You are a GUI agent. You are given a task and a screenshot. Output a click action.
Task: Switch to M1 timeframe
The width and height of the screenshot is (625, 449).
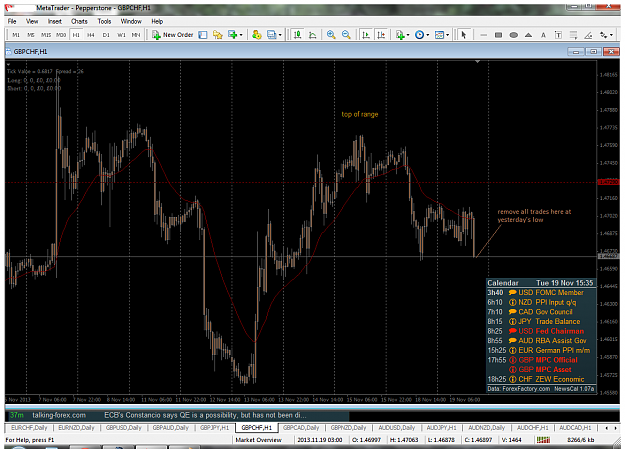(x=16, y=35)
